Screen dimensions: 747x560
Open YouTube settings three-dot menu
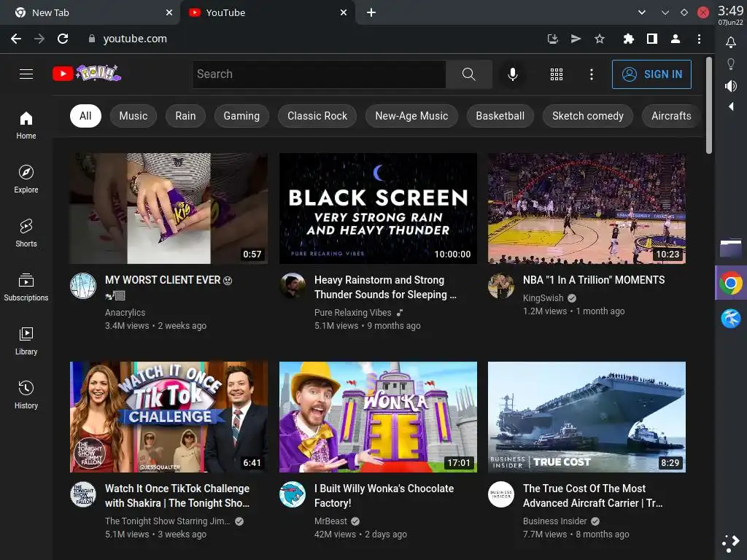coord(591,74)
